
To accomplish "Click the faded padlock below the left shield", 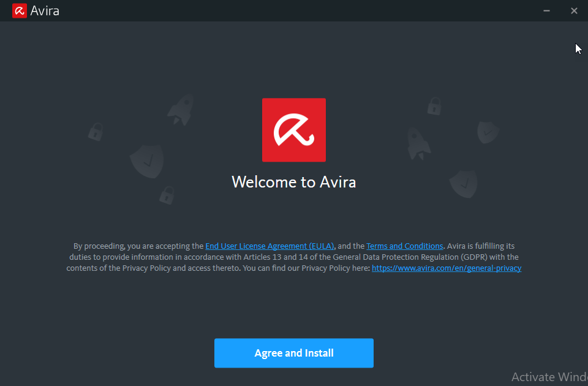I will 167,195.
